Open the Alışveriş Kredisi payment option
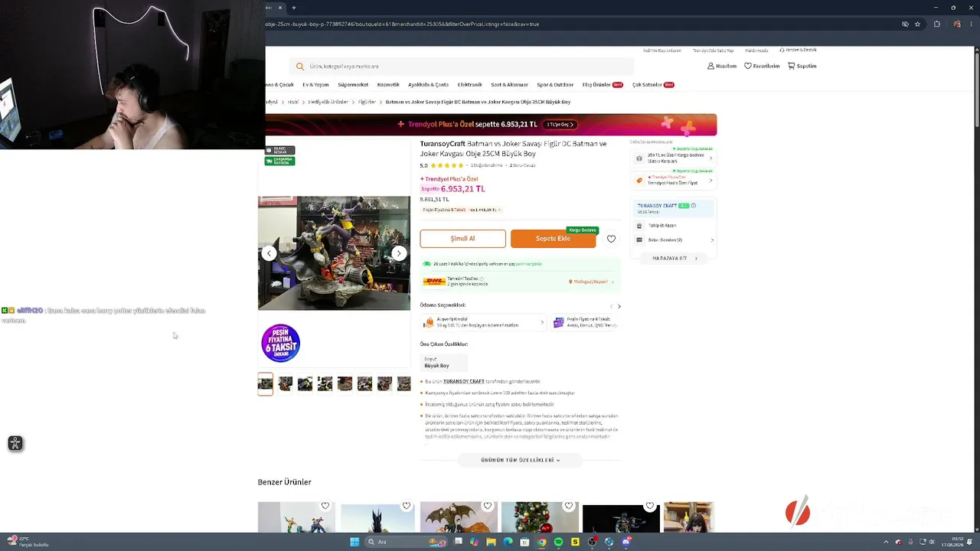 (x=483, y=322)
